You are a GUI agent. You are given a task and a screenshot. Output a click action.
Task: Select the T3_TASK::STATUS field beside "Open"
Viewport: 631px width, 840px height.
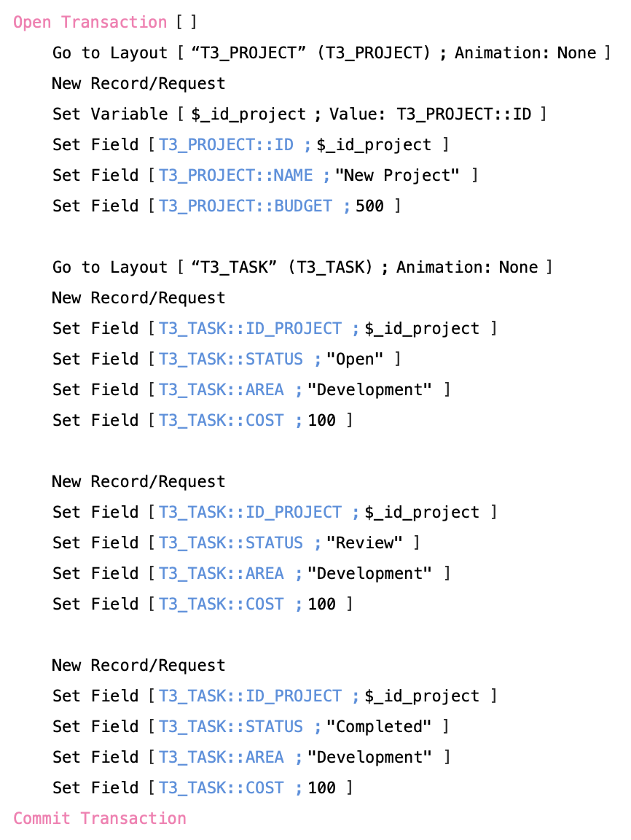click(230, 359)
